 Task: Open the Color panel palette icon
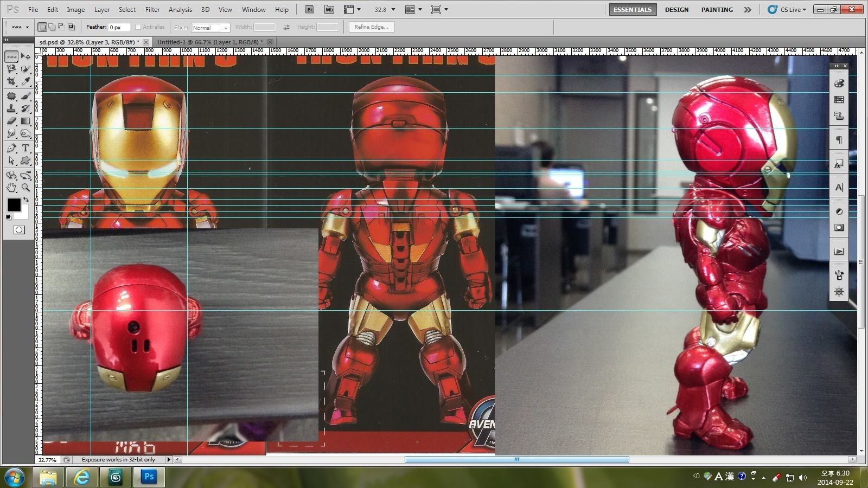839,84
